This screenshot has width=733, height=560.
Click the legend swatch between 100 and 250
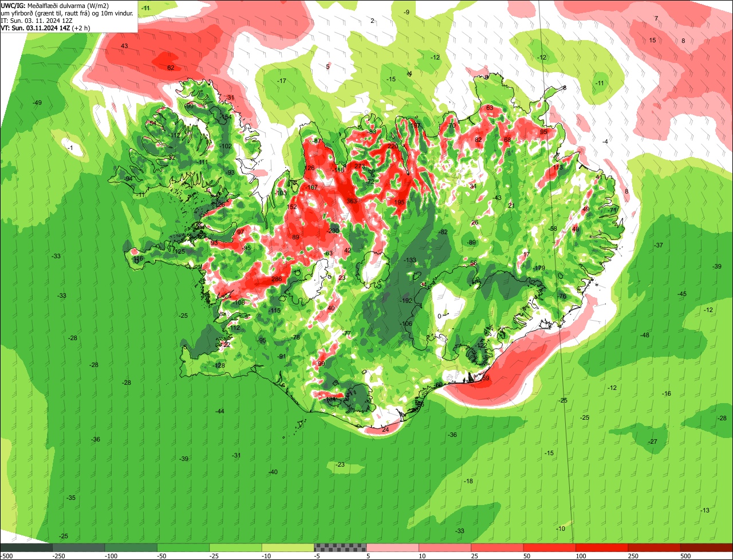[601, 547]
